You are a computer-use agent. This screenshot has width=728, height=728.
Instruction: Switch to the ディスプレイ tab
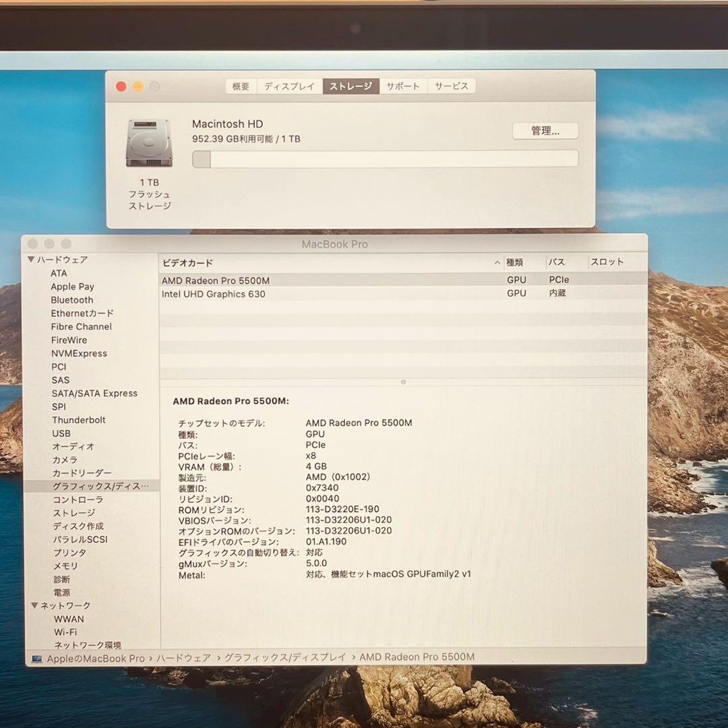click(x=289, y=86)
